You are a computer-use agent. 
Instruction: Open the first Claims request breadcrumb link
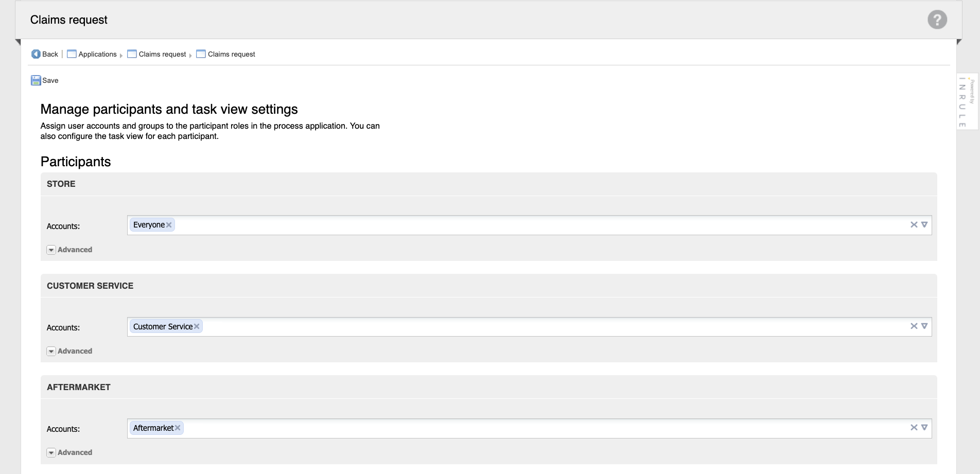[162, 54]
